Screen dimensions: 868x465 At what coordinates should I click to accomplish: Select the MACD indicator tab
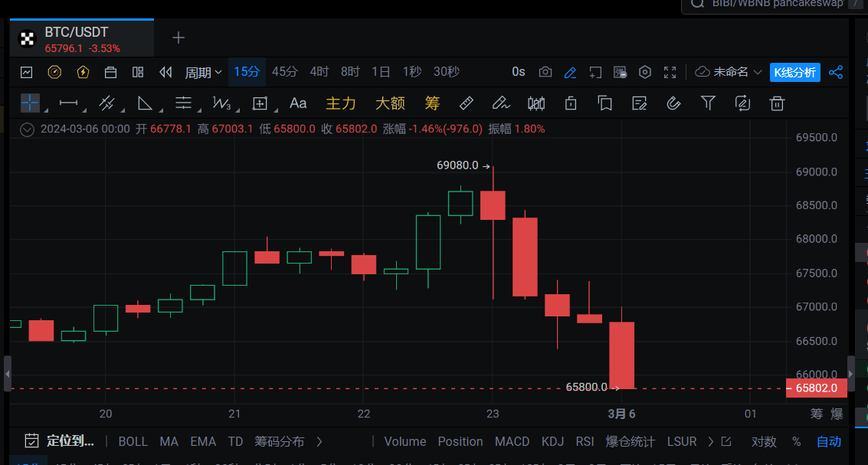512,441
